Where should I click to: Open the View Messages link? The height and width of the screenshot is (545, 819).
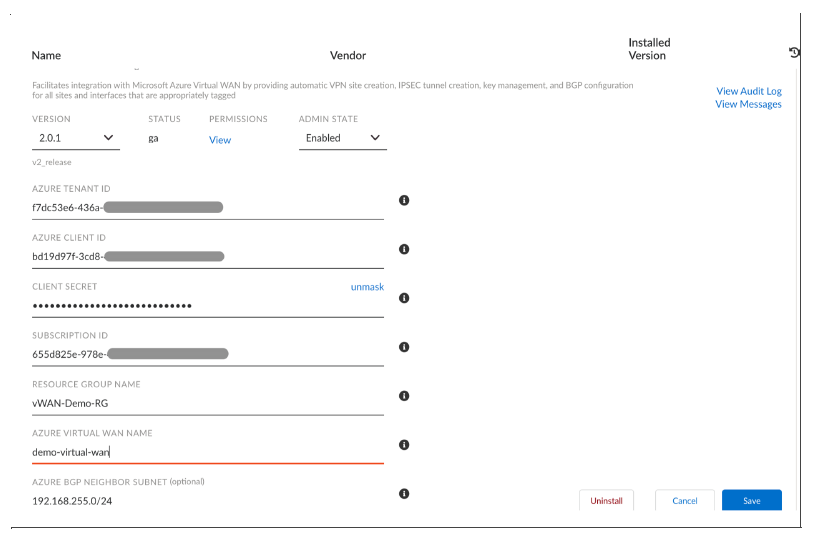(x=748, y=104)
